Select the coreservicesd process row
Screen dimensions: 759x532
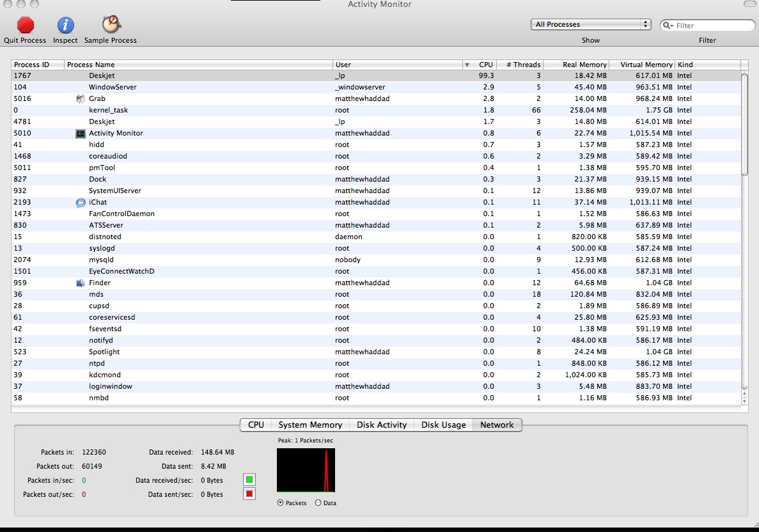point(376,318)
